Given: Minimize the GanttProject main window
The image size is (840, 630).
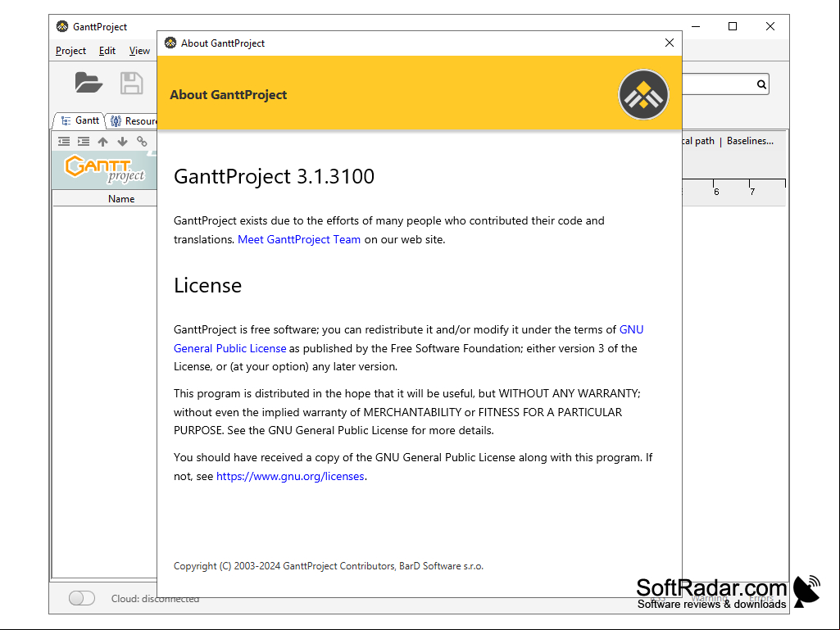Looking at the screenshot, I should 696,26.
